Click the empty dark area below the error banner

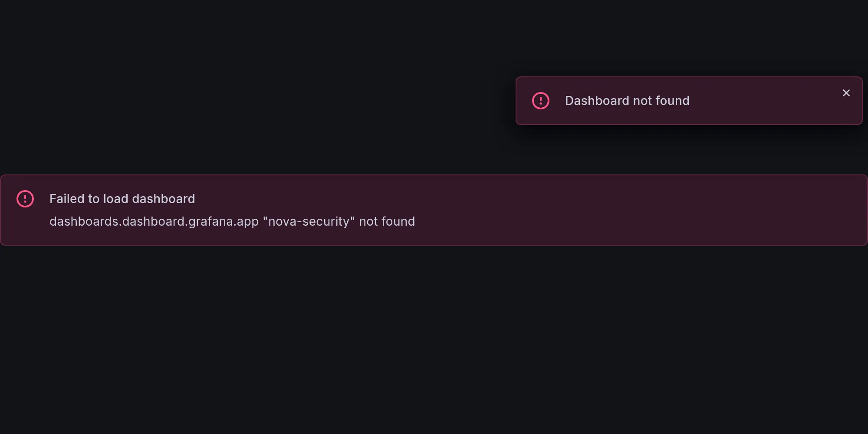tap(434, 339)
